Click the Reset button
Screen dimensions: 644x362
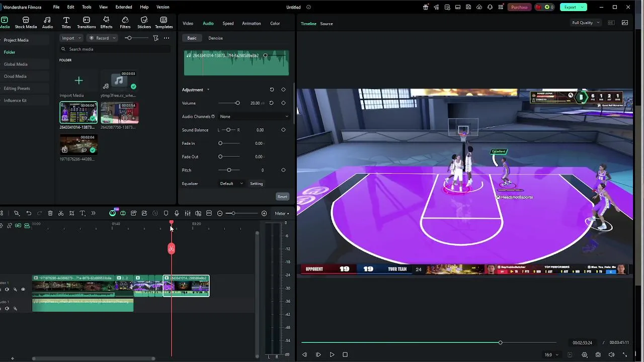[x=282, y=197]
